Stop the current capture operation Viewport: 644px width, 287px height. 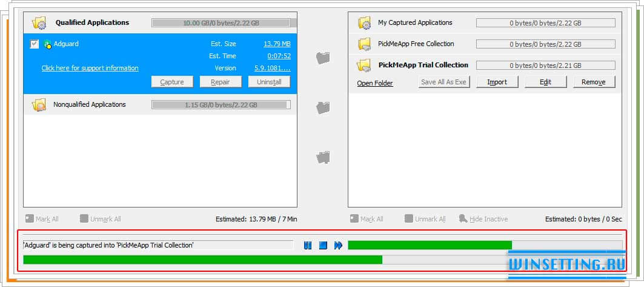pyautogui.click(x=323, y=245)
